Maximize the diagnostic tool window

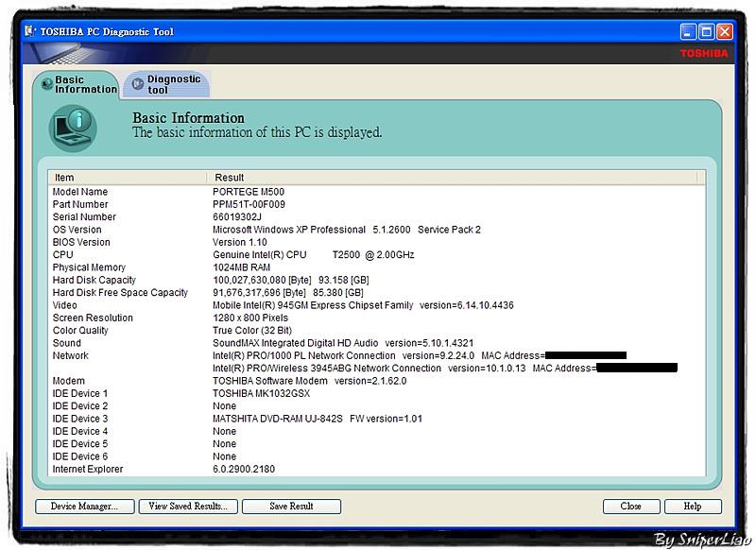coord(706,32)
